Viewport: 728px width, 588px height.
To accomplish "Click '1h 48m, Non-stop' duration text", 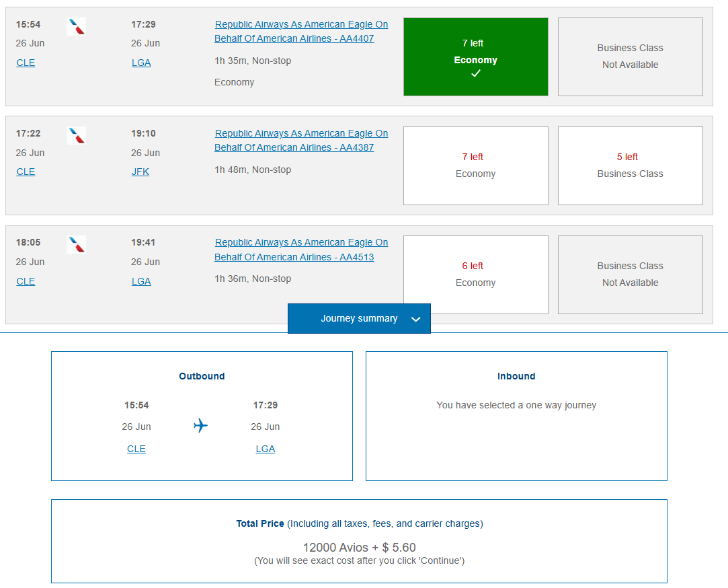I will pyautogui.click(x=253, y=170).
